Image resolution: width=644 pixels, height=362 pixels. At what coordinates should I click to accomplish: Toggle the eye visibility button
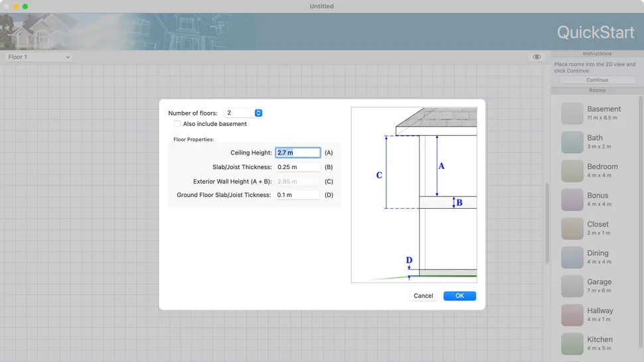pos(536,57)
